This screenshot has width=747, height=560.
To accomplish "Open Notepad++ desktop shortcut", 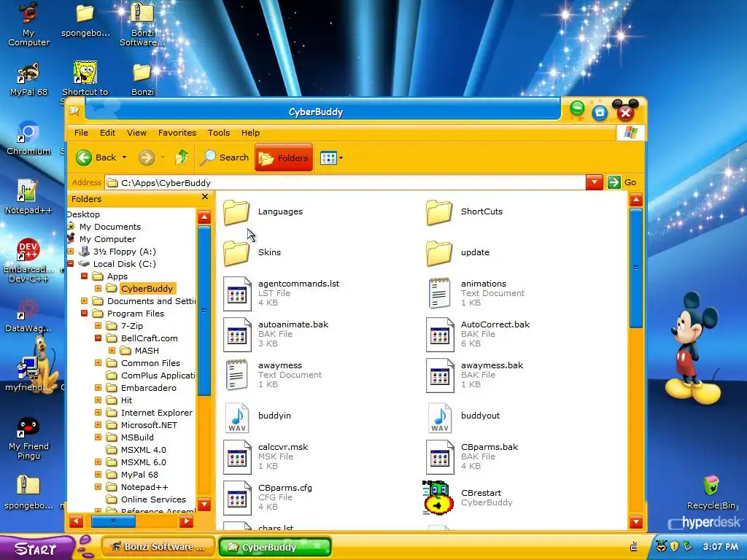I will (28, 196).
